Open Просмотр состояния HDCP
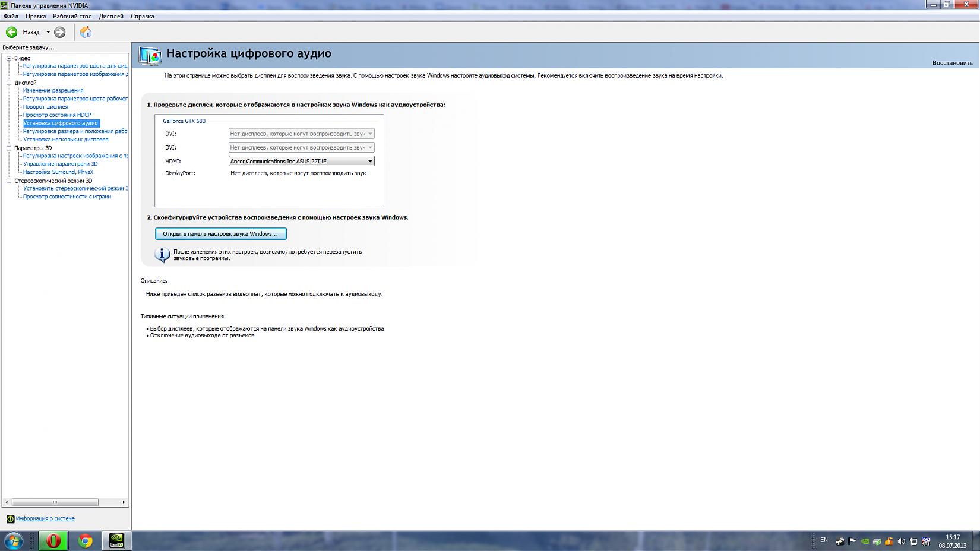 click(x=57, y=115)
